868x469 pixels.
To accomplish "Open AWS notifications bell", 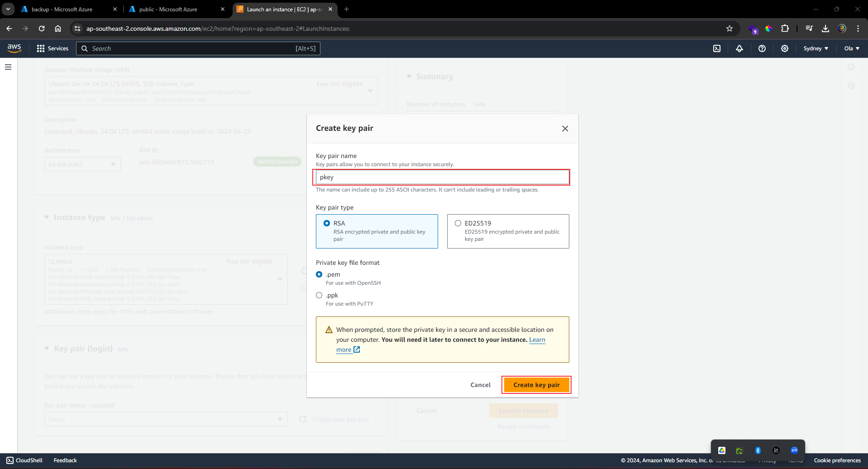I will click(739, 48).
